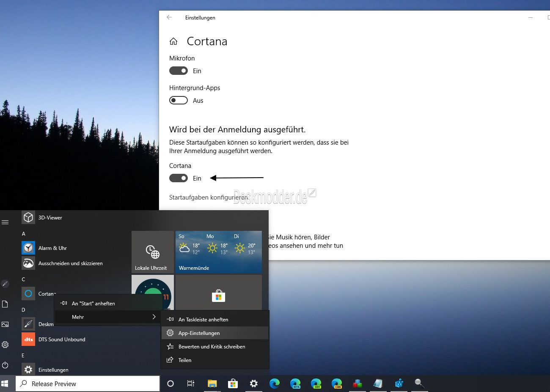Select An Taskleiste anheften
The width and height of the screenshot is (550, 392).
pos(215,319)
